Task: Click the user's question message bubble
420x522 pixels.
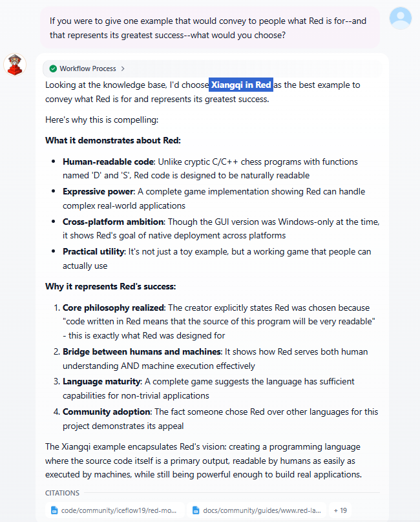Action: tap(208, 28)
